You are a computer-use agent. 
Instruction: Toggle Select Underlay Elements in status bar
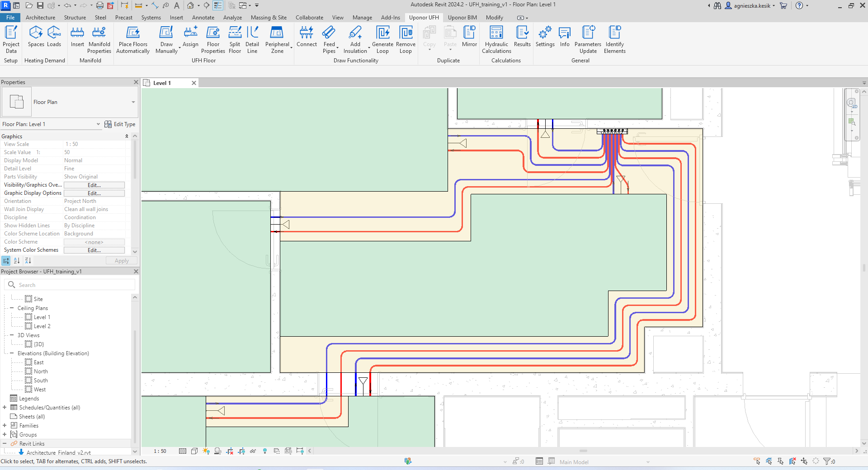pyautogui.click(x=769, y=461)
